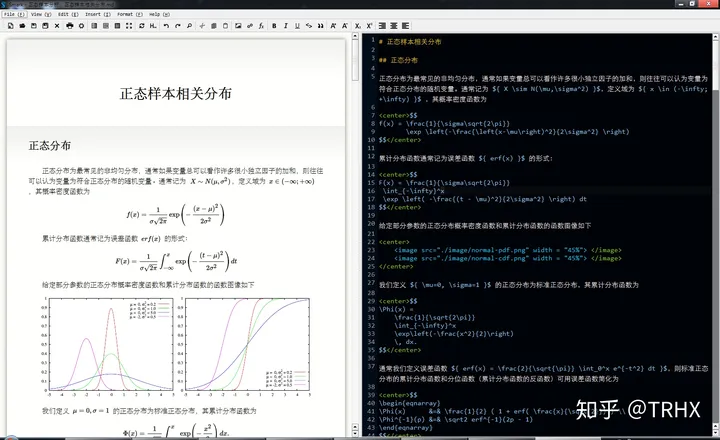Open the File menu
The width and height of the screenshot is (720, 440).
(14, 14)
